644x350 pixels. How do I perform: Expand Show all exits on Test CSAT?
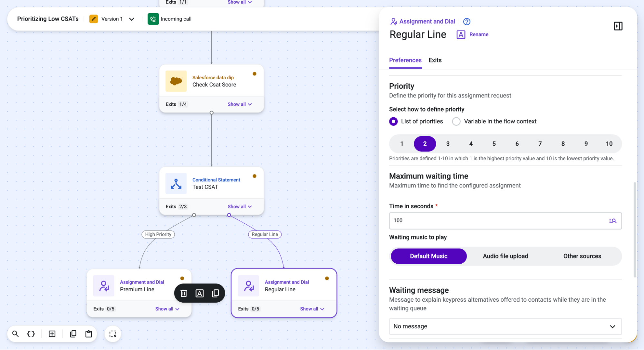[240, 207]
